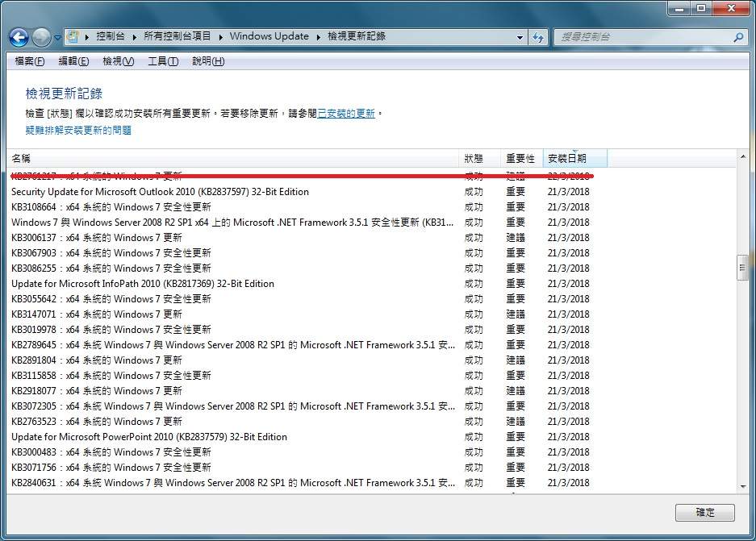Go to the Windows Update breadcrumb

pyautogui.click(x=269, y=36)
